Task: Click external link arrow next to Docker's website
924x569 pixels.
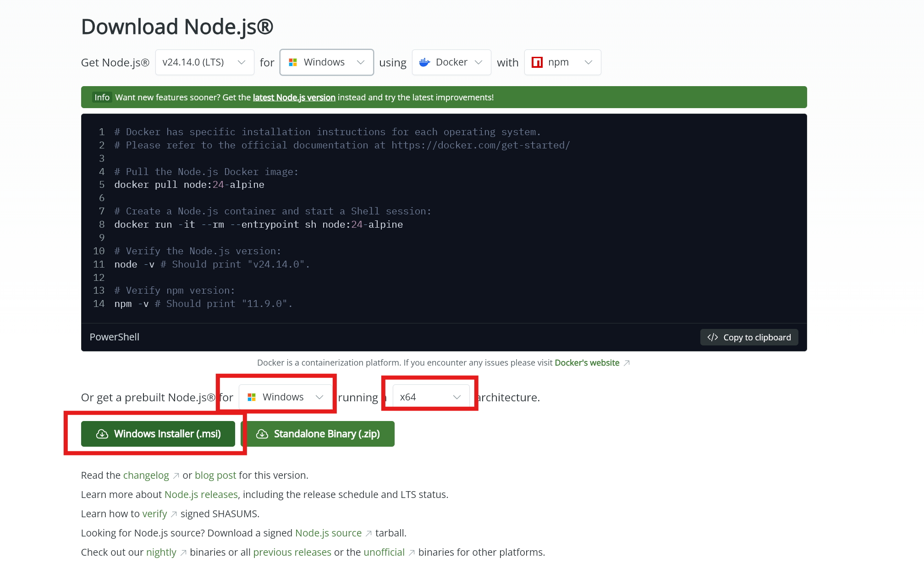Action: pyautogui.click(x=627, y=362)
